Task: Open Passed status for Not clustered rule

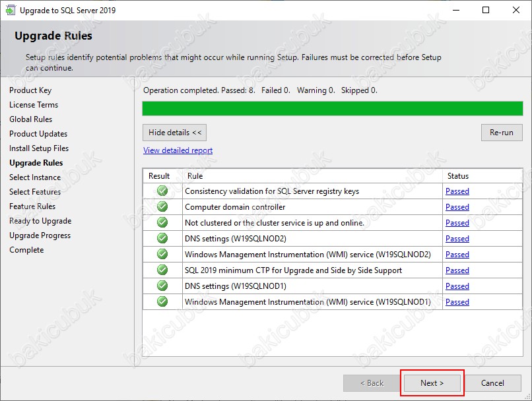Action: pos(457,223)
